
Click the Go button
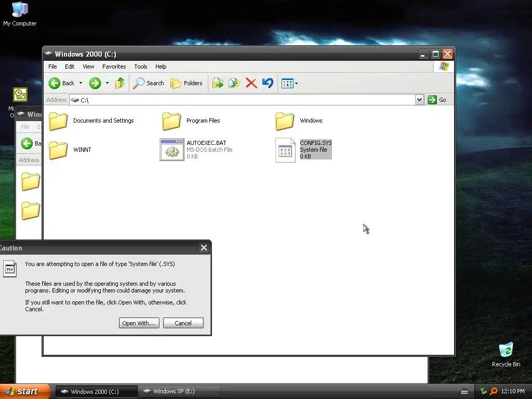[x=437, y=100]
